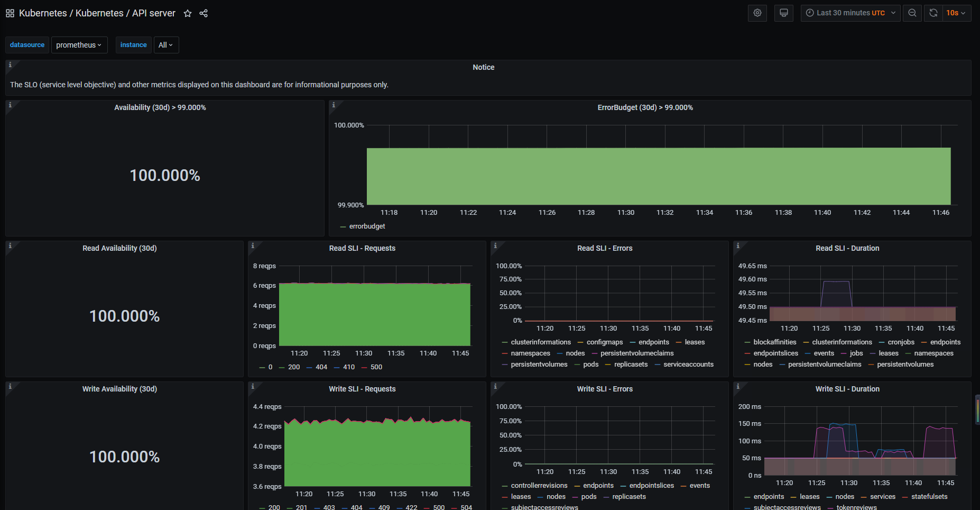Screen dimensions: 980x510
Task: Click endpointslices color line in Write Errors legend
Action: [623, 486]
